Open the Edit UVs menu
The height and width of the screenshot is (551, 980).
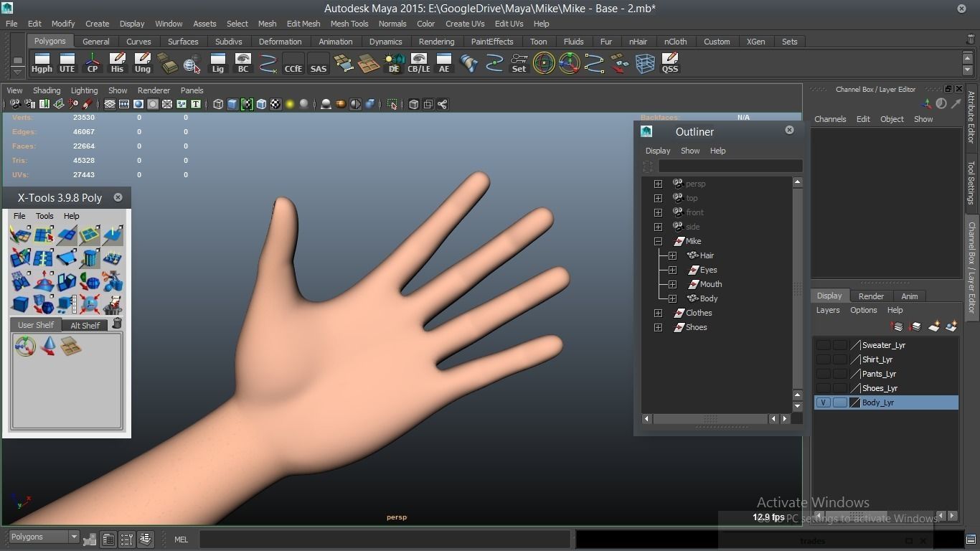pos(509,24)
